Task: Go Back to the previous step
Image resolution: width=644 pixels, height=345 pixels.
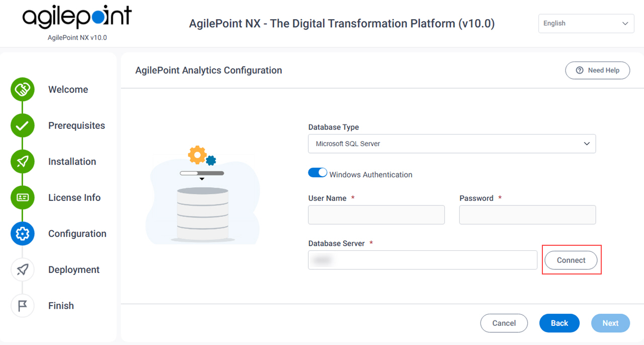Action: 559,323
